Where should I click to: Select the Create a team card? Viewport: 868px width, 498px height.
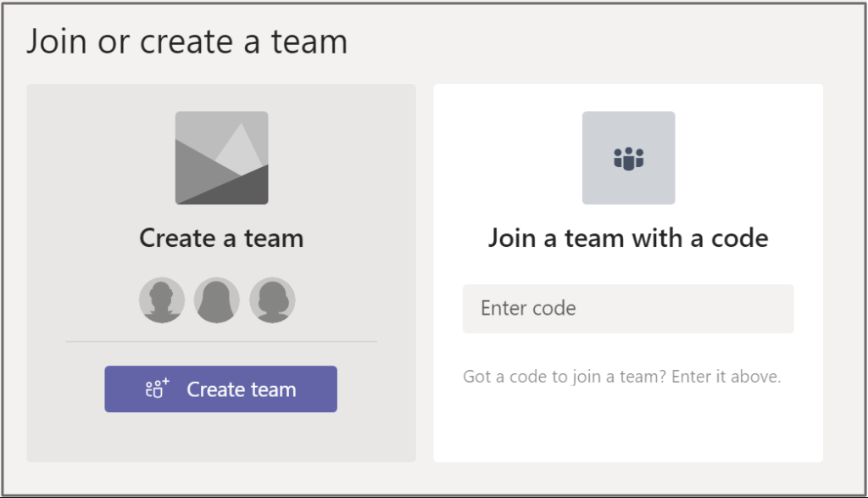220,271
